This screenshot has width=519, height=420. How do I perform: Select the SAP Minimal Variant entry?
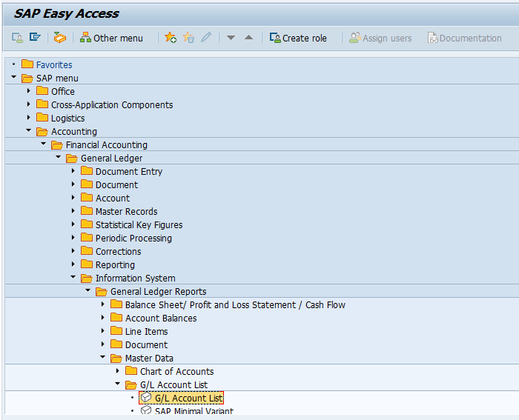click(x=194, y=410)
